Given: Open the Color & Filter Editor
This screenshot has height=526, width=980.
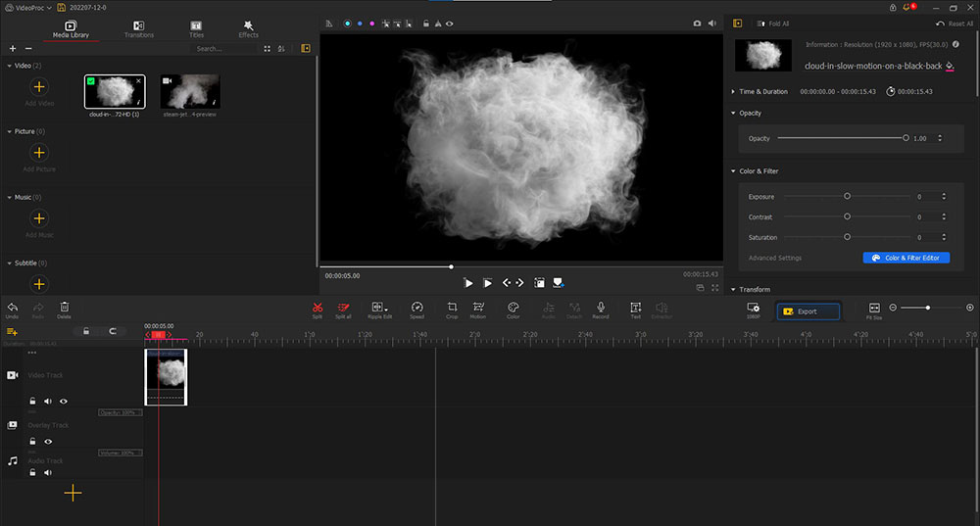Looking at the screenshot, I should 906,258.
